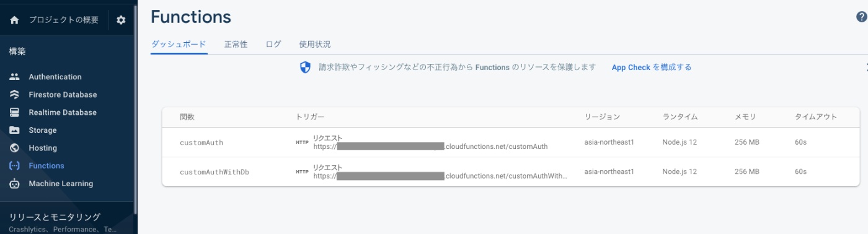Click Crashlytics, Performance subtitle text
This screenshot has width=868, height=234.
coord(63,230)
